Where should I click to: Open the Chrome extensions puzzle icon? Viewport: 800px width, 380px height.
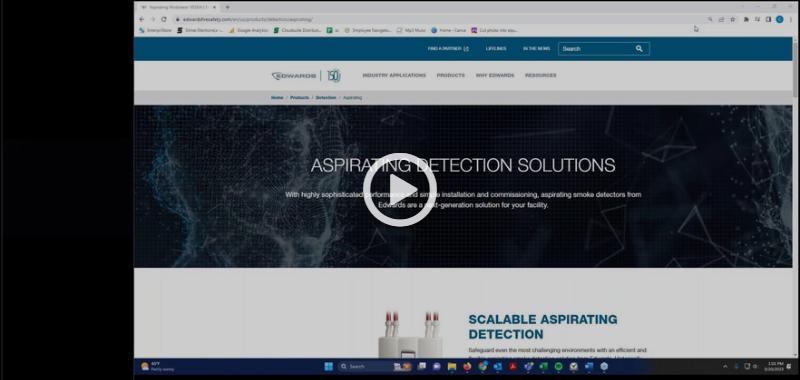pyautogui.click(x=746, y=19)
